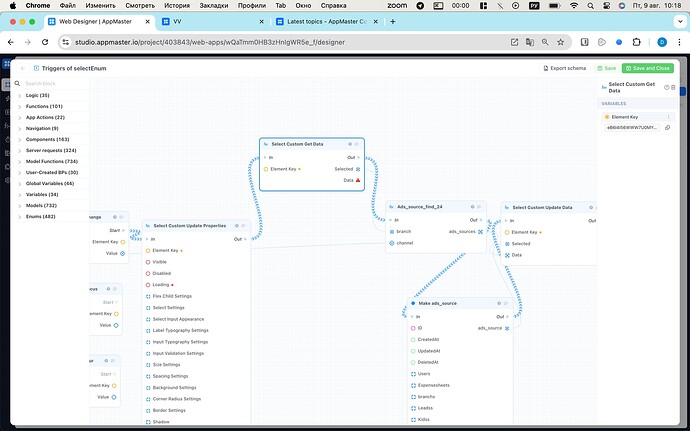Click the help icon in Select Custom Get Data panel

[x=666, y=87]
